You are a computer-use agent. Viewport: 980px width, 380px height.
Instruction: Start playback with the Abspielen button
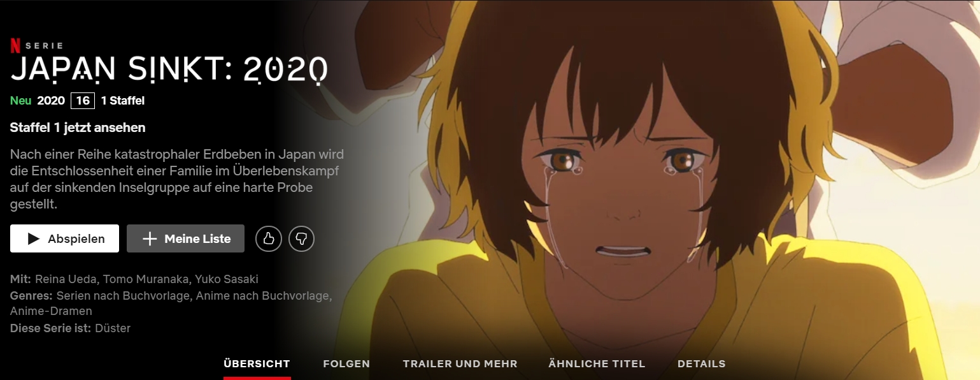[x=64, y=238]
